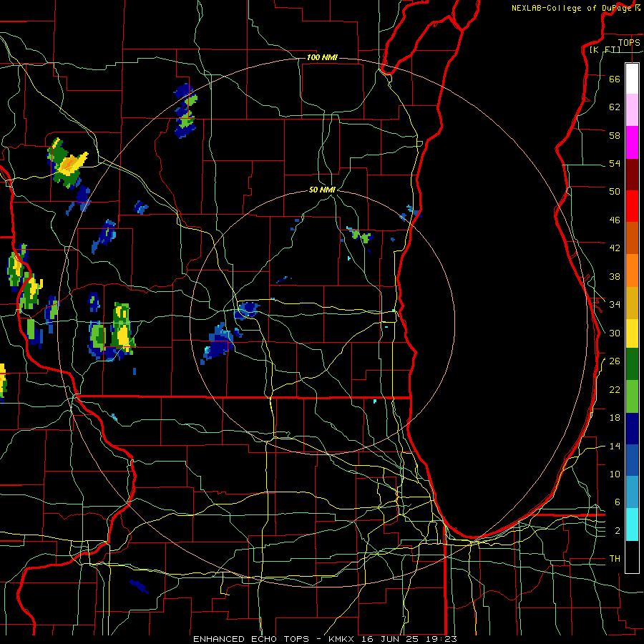644x644 pixels.
Task: Click legend value 10
Action: click(615, 474)
